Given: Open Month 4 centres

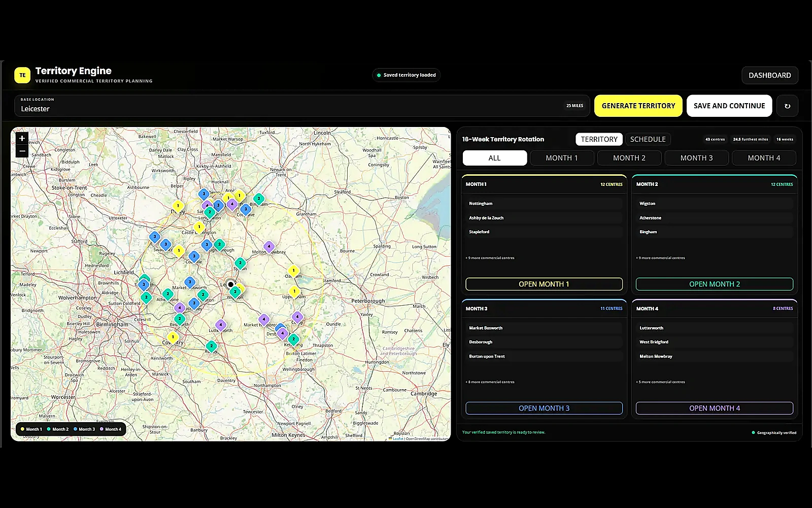Looking at the screenshot, I should point(715,408).
